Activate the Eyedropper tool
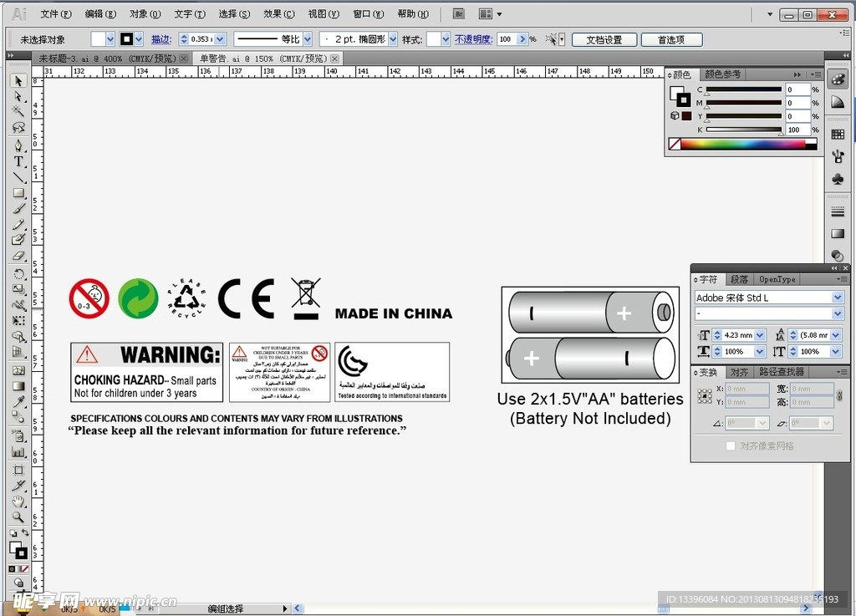The height and width of the screenshot is (616, 856). click(18, 403)
